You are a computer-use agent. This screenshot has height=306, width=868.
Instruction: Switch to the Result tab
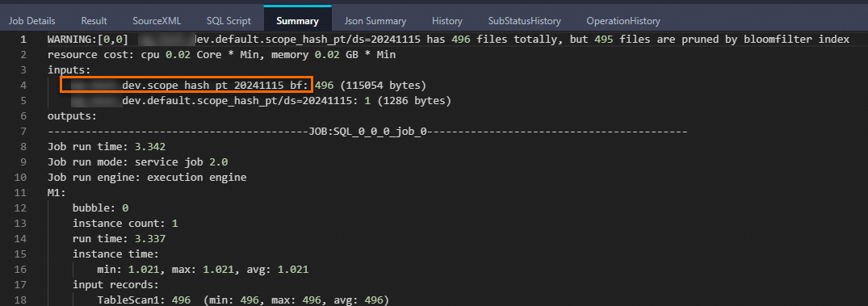pos(94,21)
